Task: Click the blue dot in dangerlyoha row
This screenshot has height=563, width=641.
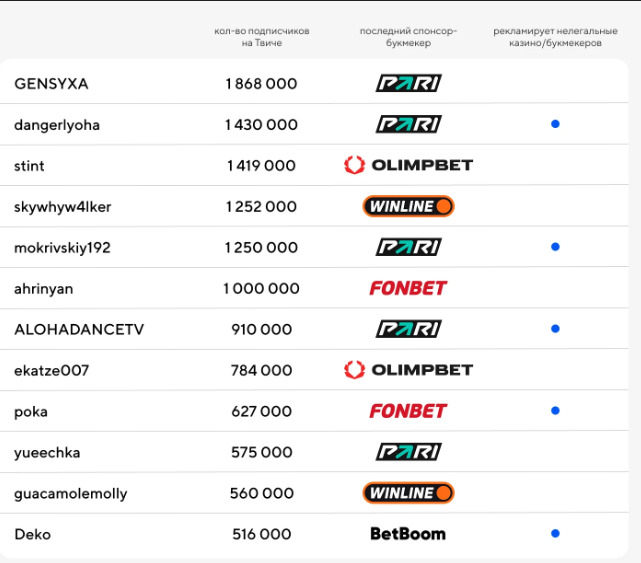Action: point(555,124)
